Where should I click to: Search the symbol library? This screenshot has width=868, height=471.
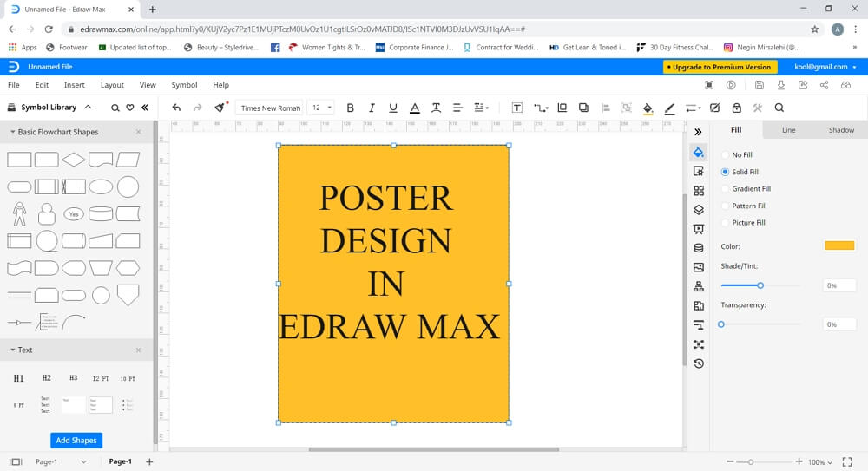point(115,108)
